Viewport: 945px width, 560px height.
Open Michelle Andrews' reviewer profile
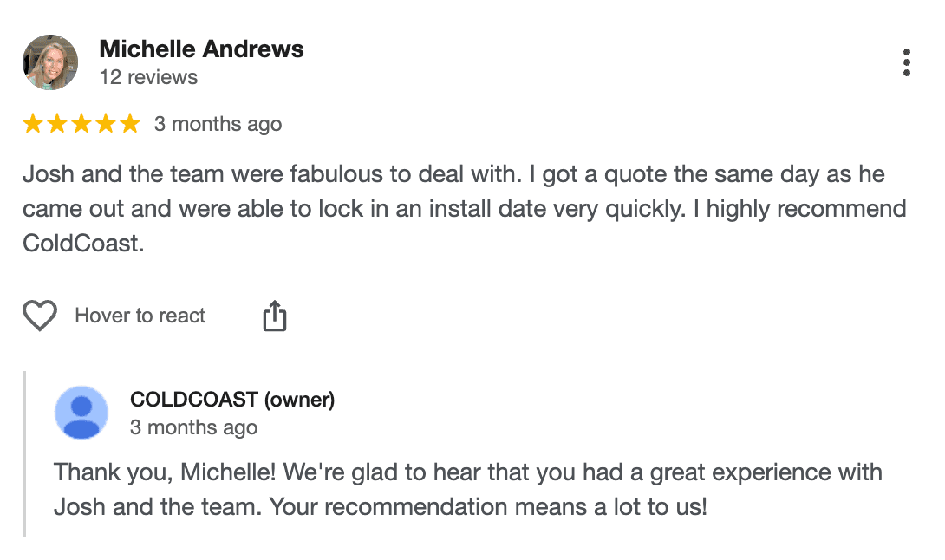[x=202, y=49]
